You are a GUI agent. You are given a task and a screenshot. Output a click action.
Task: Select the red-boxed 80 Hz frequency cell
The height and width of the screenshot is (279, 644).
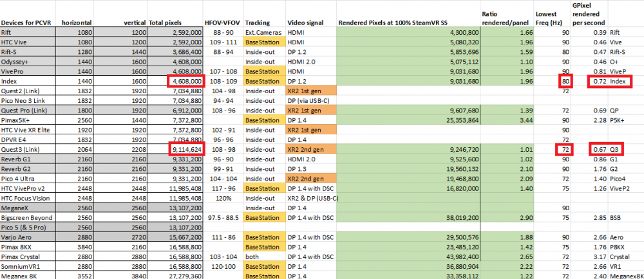click(x=565, y=81)
